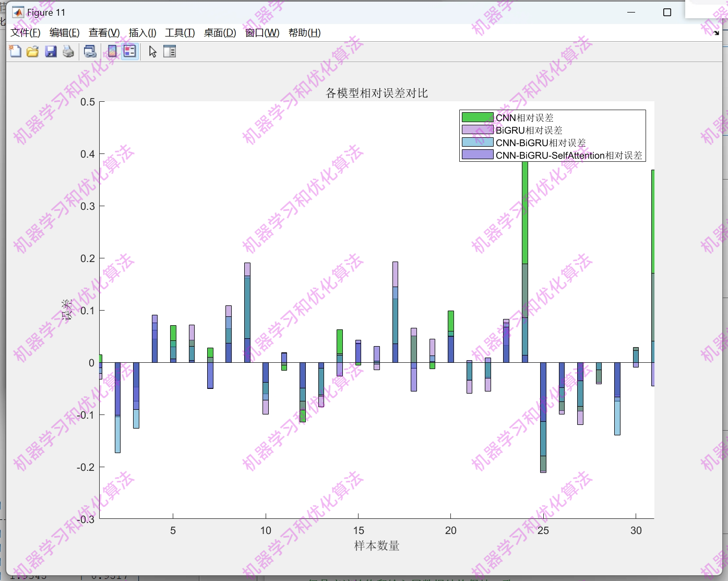Save the figure via the floppy disk icon
Image resolution: width=728 pixels, height=581 pixels.
51,51
